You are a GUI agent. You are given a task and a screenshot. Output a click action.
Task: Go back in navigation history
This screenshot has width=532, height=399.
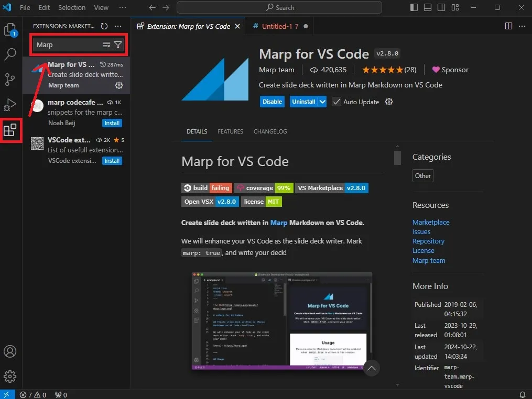click(153, 7)
